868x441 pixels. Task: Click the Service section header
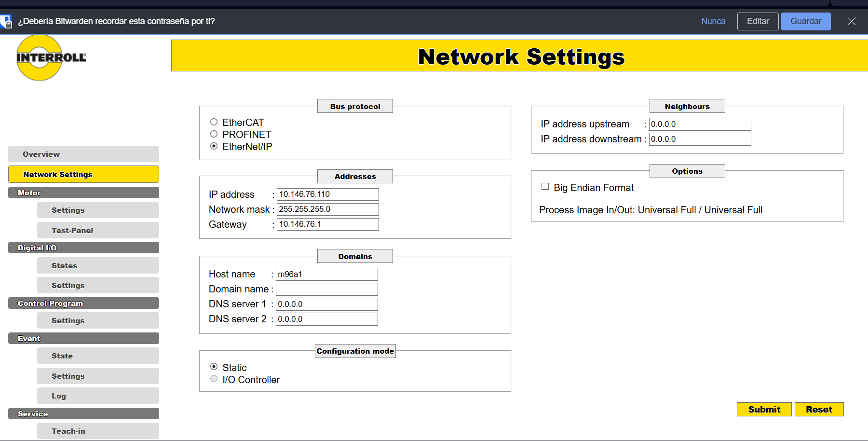click(x=83, y=413)
